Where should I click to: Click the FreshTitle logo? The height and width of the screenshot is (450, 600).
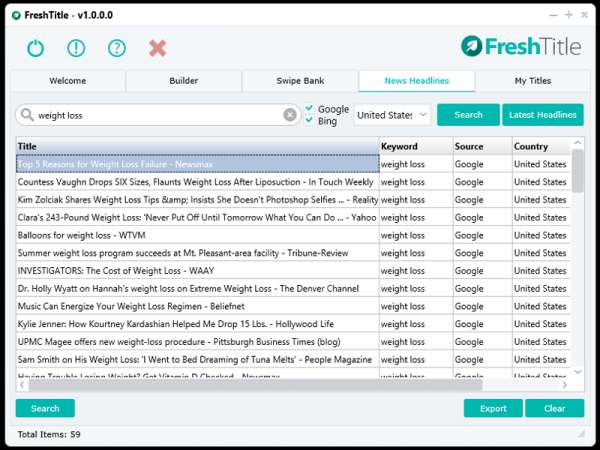(x=521, y=46)
